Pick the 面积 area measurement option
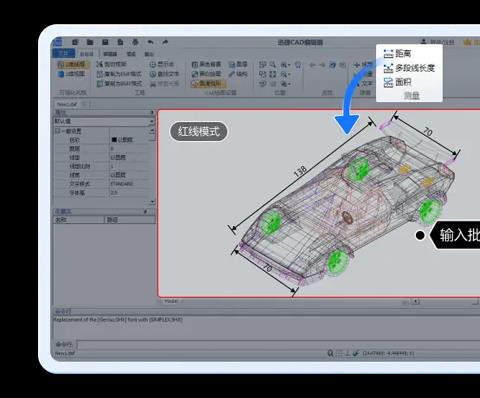This screenshot has width=480, height=398. pyautogui.click(x=397, y=82)
